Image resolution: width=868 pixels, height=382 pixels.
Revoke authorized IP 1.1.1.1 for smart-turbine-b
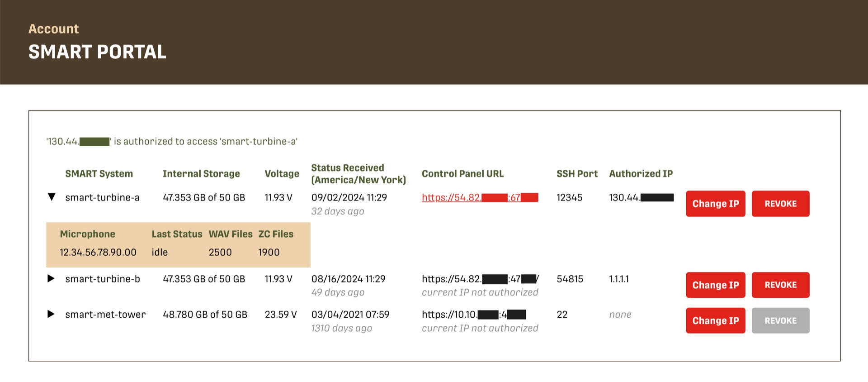[780, 285]
